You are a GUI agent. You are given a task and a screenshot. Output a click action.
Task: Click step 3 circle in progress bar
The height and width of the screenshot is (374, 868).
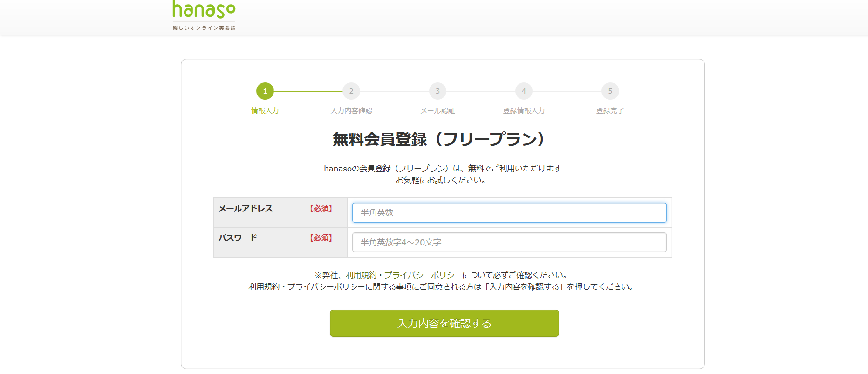pos(437,91)
